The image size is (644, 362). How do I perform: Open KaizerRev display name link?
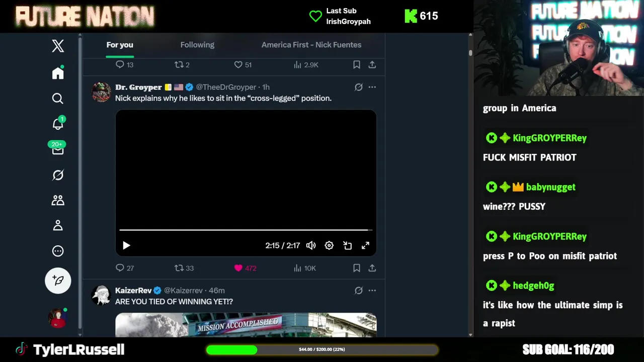[133, 290]
